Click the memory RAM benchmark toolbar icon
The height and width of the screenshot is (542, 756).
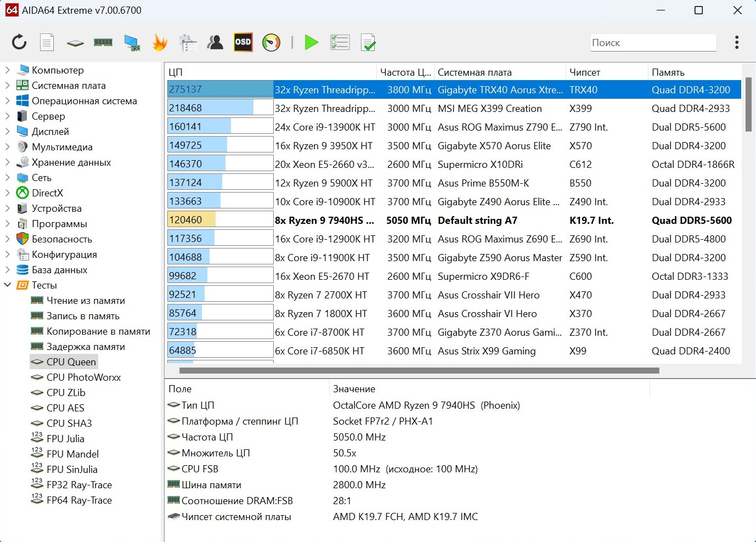103,42
